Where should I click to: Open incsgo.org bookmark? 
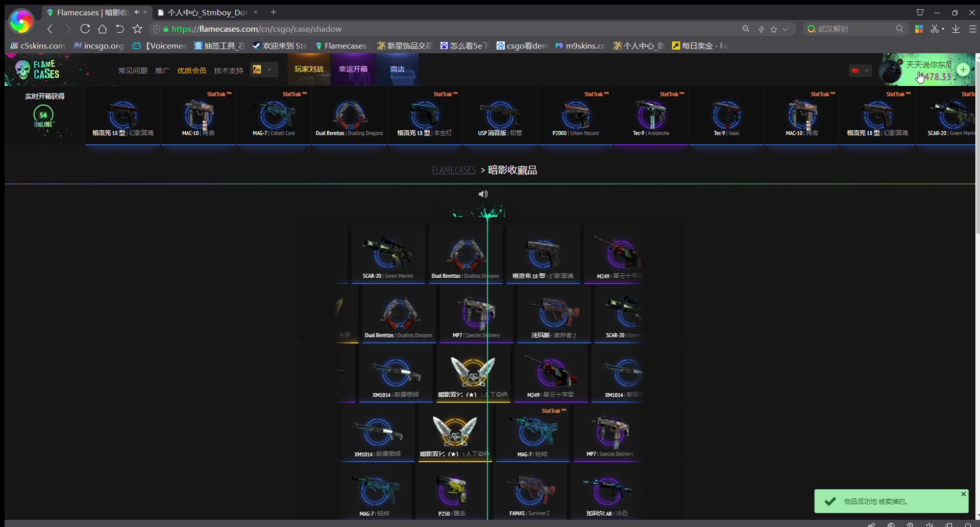pos(99,45)
